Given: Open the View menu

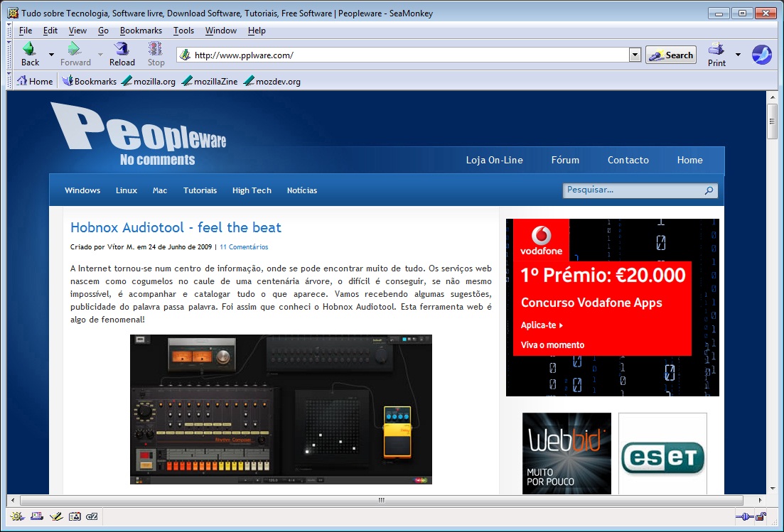Looking at the screenshot, I should 77,31.
